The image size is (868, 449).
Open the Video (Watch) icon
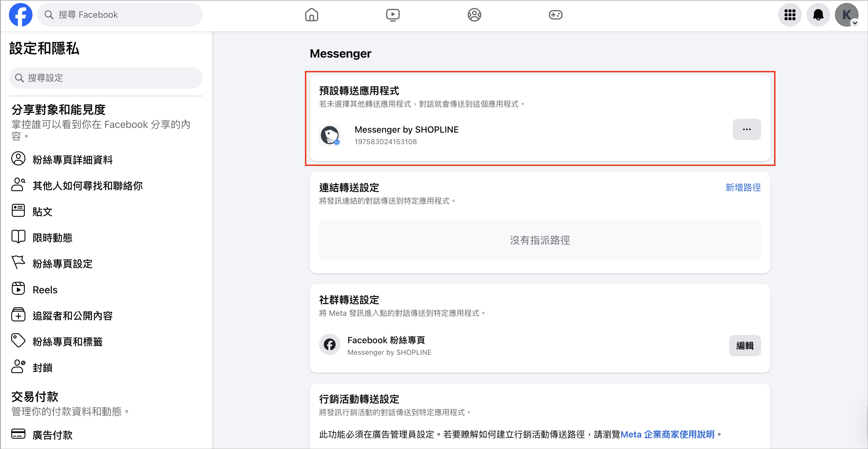pos(393,15)
